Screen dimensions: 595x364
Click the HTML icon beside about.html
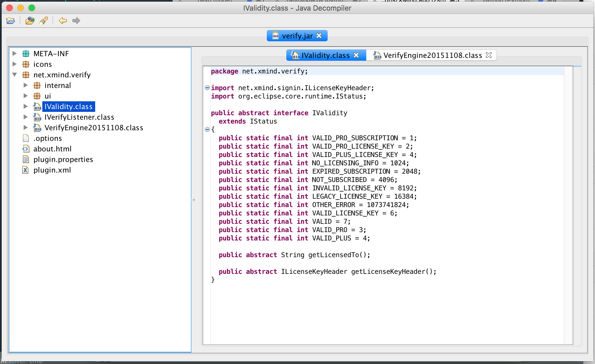(x=26, y=149)
